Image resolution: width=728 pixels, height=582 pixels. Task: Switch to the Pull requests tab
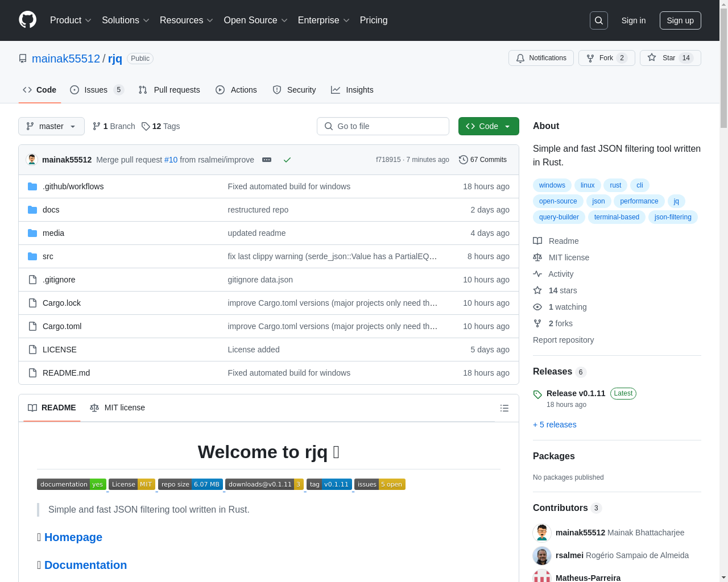coord(169,90)
